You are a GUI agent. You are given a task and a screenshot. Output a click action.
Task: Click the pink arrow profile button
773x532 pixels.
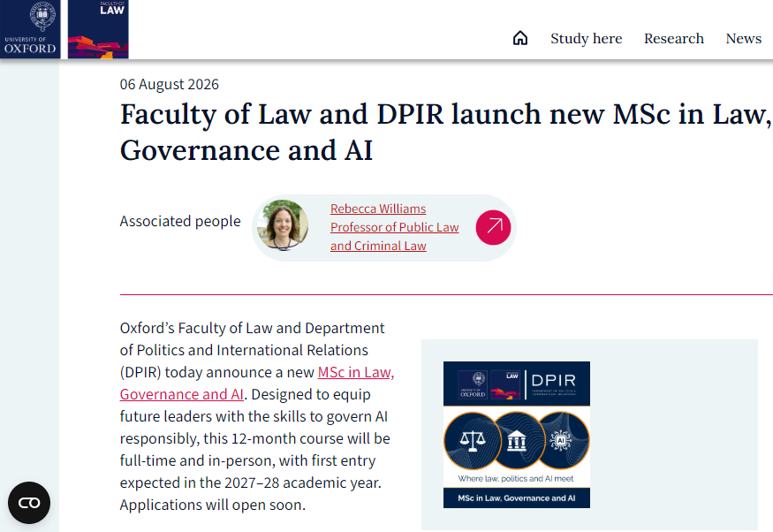coord(493,227)
